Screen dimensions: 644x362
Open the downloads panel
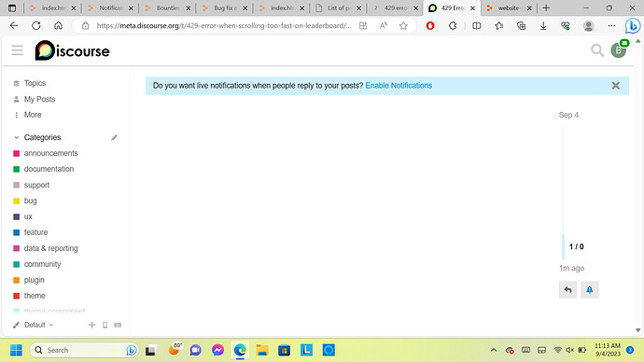point(543,25)
